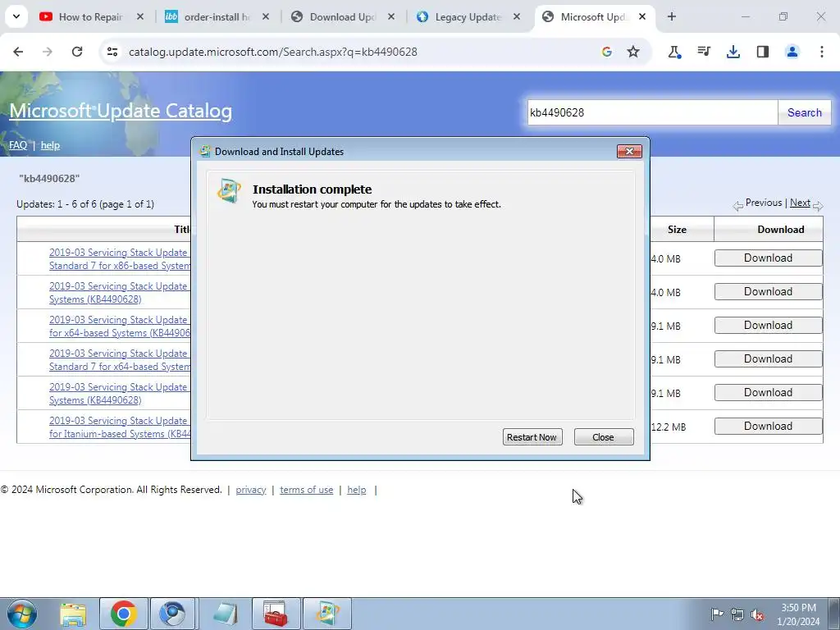The width and height of the screenshot is (840, 630).
Task: Switch to the order-install tab
Action: (x=217, y=16)
